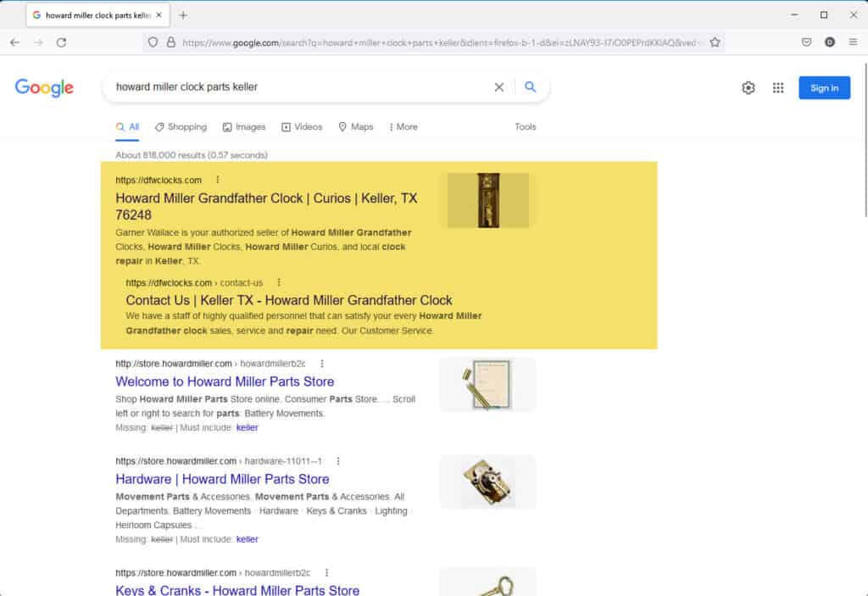This screenshot has width=868, height=596.
Task: Clear the search box with the X
Action: coord(498,87)
